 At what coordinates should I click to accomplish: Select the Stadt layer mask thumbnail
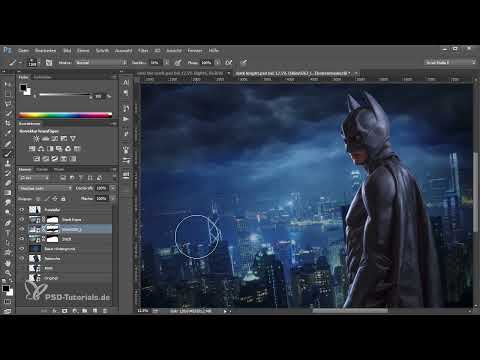(52, 239)
